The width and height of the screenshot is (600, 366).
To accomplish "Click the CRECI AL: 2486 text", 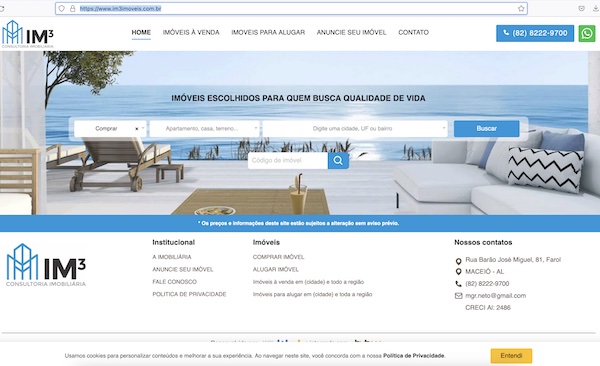I will (488, 307).
